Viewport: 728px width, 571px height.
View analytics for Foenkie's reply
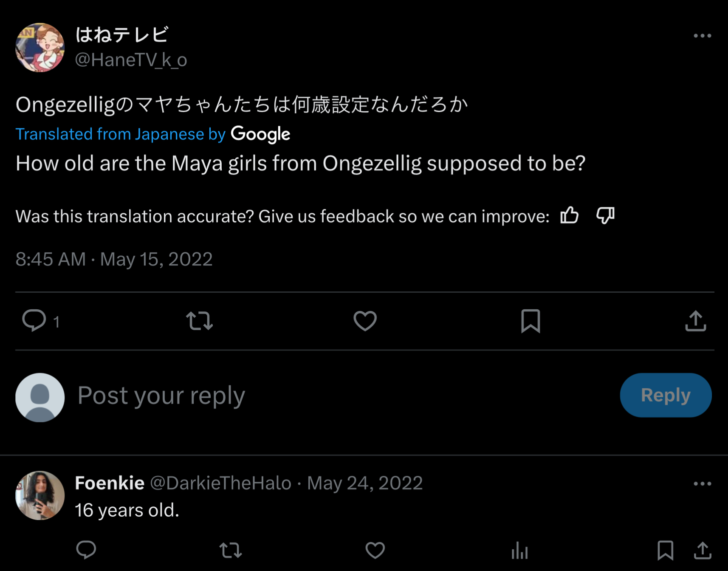(x=519, y=551)
